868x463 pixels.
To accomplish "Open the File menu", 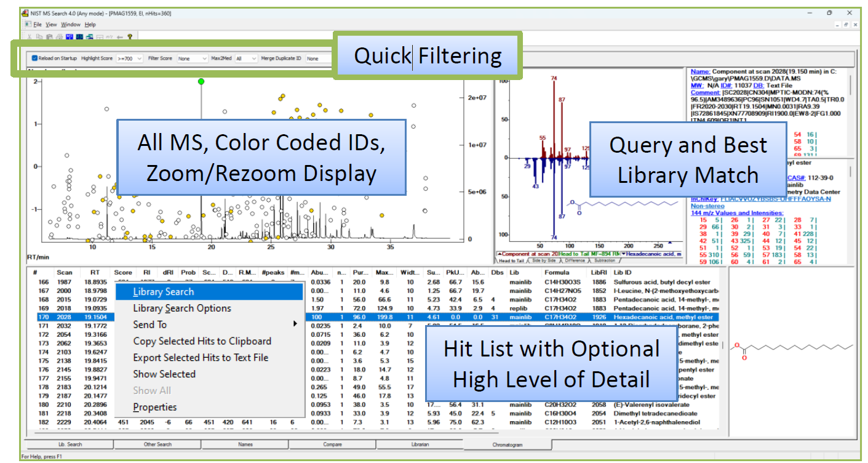I will tap(38, 25).
